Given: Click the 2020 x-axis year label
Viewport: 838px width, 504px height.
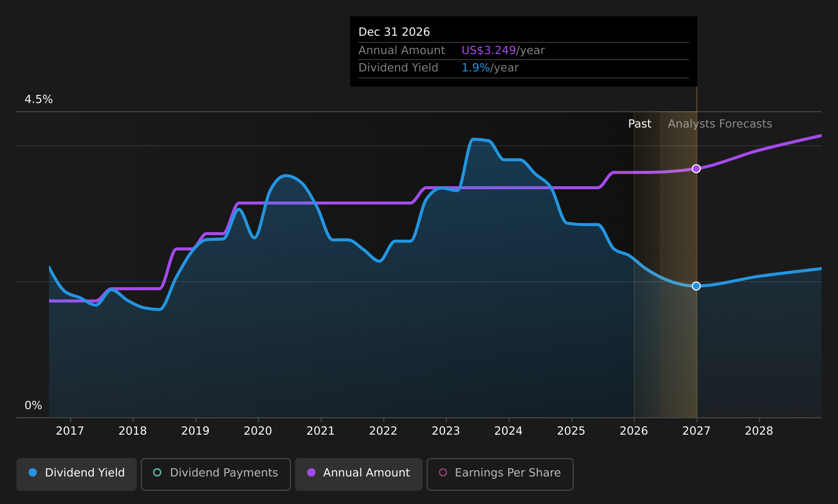Looking at the screenshot, I should click(x=258, y=431).
